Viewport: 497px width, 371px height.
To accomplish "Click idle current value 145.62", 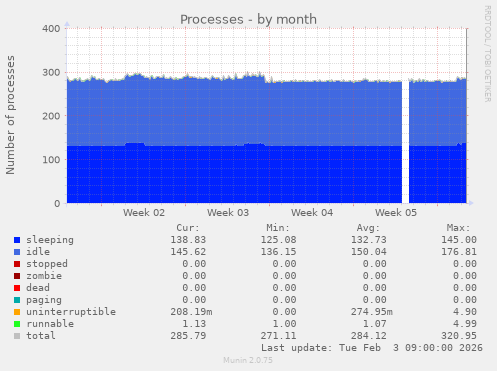I will (188, 252).
